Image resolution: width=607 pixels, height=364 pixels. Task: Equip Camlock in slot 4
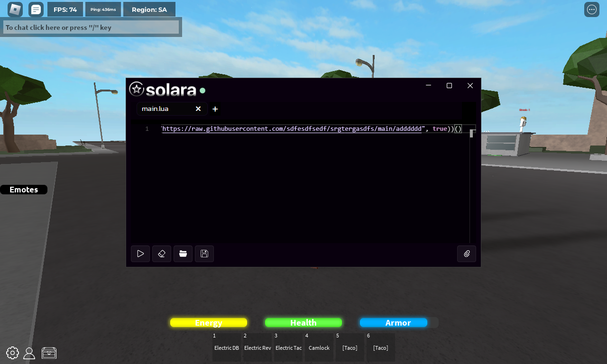(x=319, y=347)
